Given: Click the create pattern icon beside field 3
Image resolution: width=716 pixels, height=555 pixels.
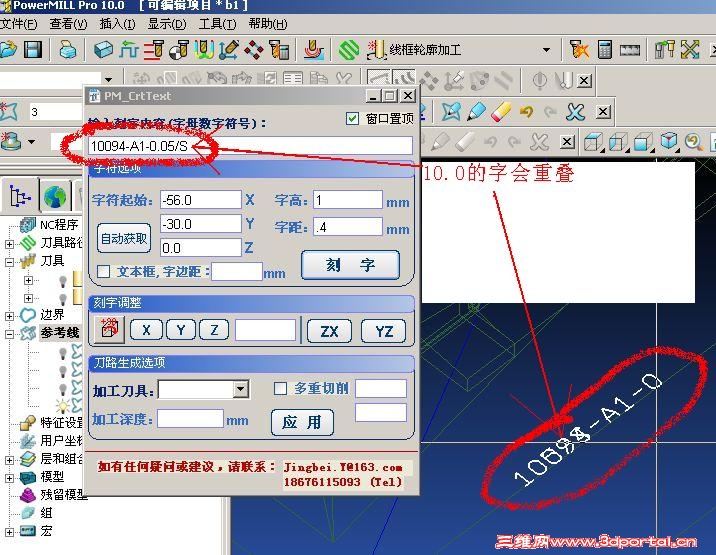Looking at the screenshot, I should (x=9, y=111).
